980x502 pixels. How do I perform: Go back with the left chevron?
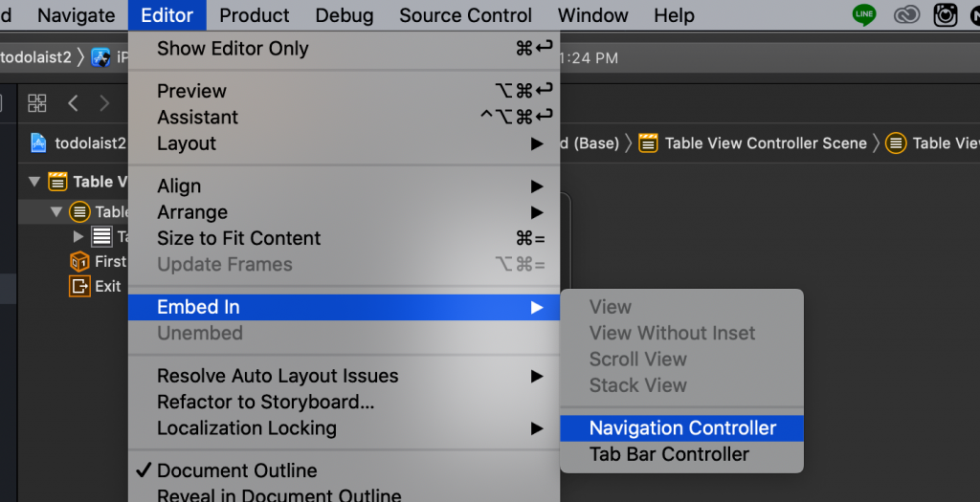tap(73, 103)
